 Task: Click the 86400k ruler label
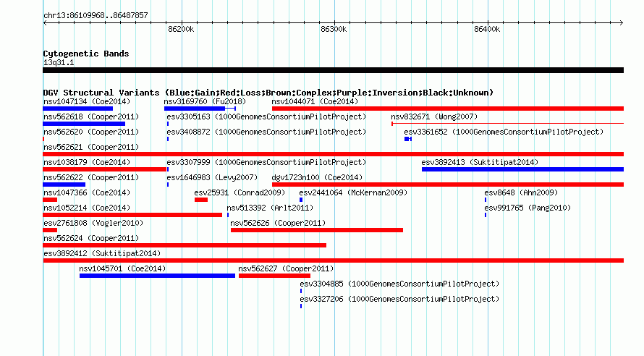pyautogui.click(x=487, y=29)
